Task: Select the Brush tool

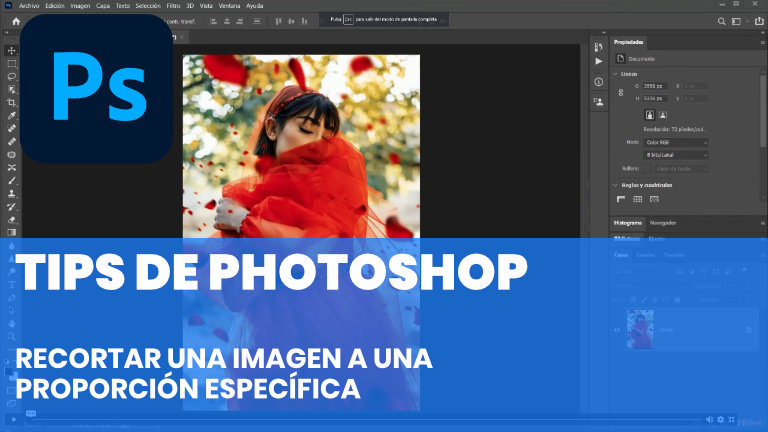Action: coord(12,181)
